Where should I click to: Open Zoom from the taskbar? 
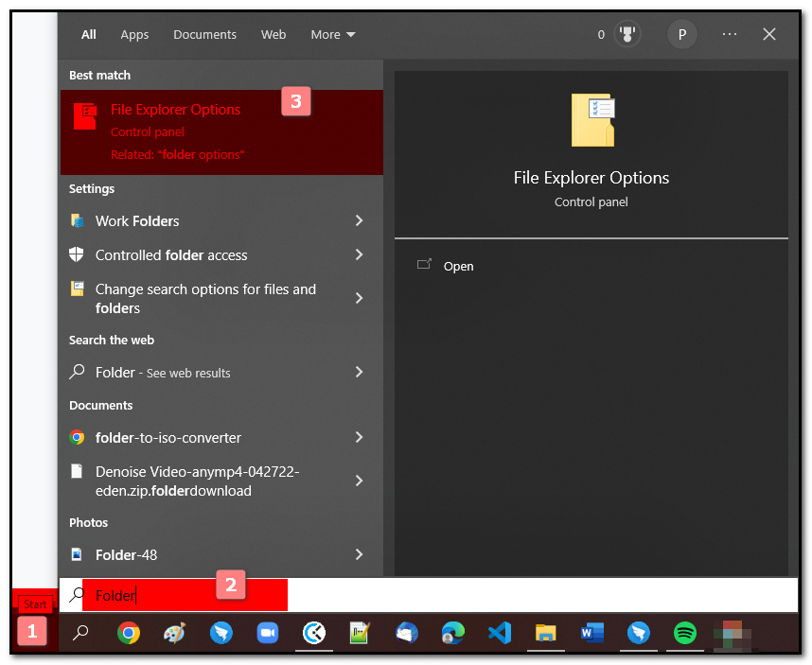pyautogui.click(x=268, y=633)
